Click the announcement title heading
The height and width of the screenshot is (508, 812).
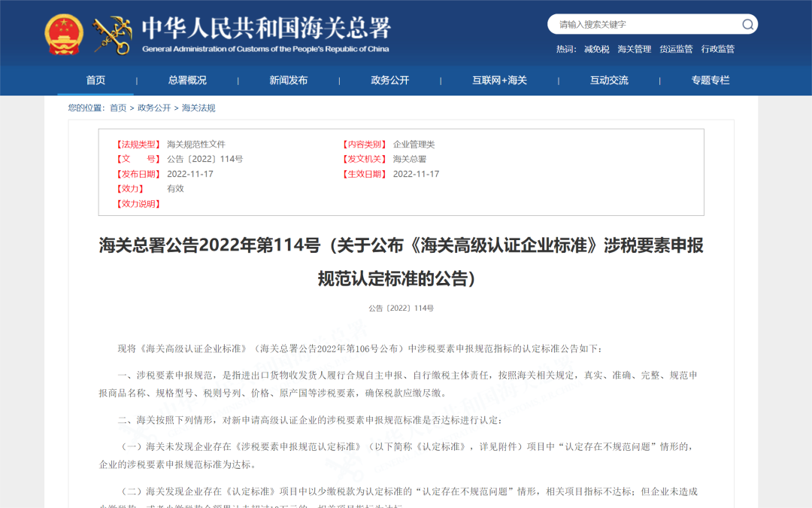pyautogui.click(x=401, y=262)
